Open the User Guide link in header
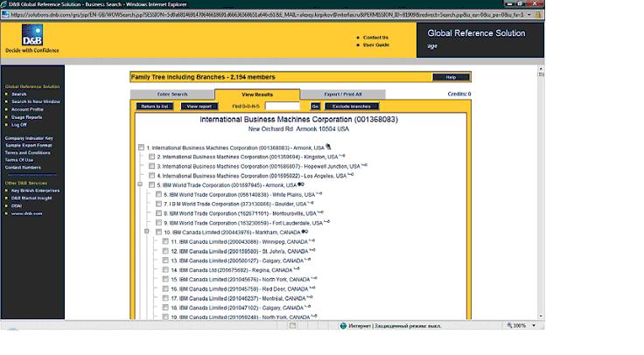Screen dimensions: 644x355 coord(375,45)
